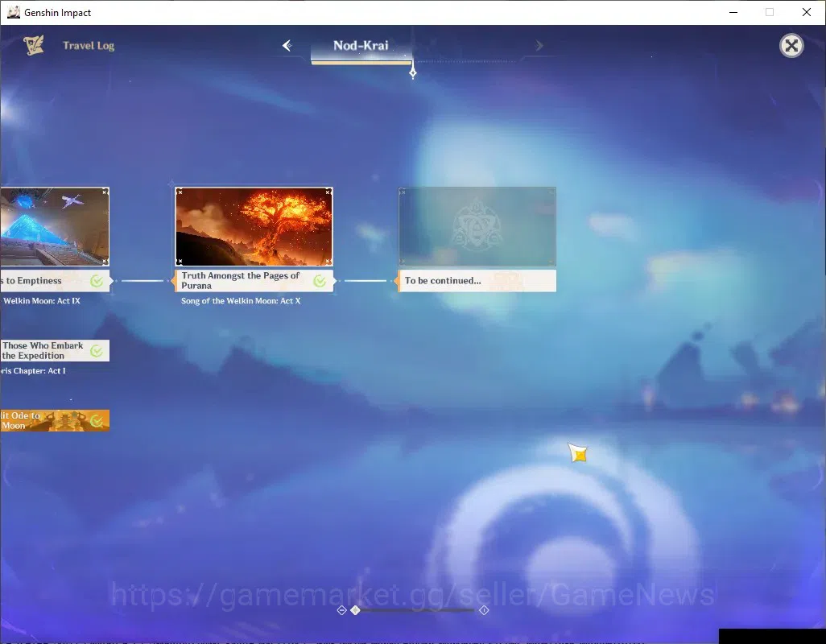826x644 pixels.
Task: Select the Nod-Krai region tab
Action: point(361,46)
